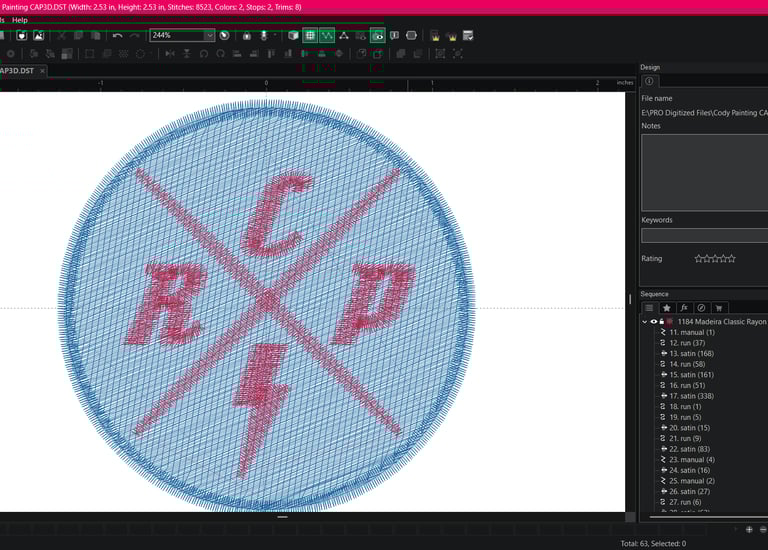
Task: Select sequence item 25. manual (2)
Action: (x=692, y=481)
